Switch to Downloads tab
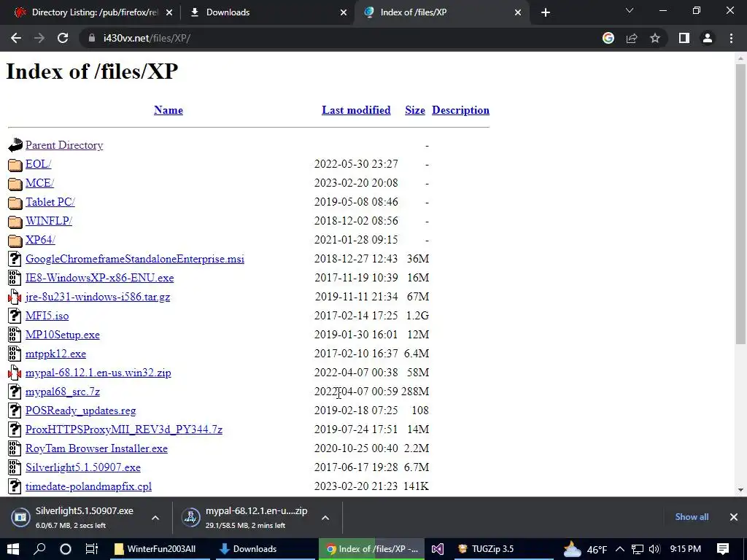This screenshot has width=747, height=560. (267, 12)
